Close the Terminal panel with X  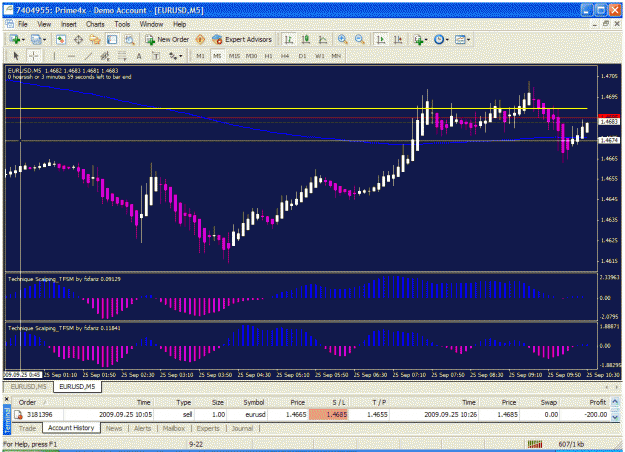pyautogui.click(x=6, y=399)
